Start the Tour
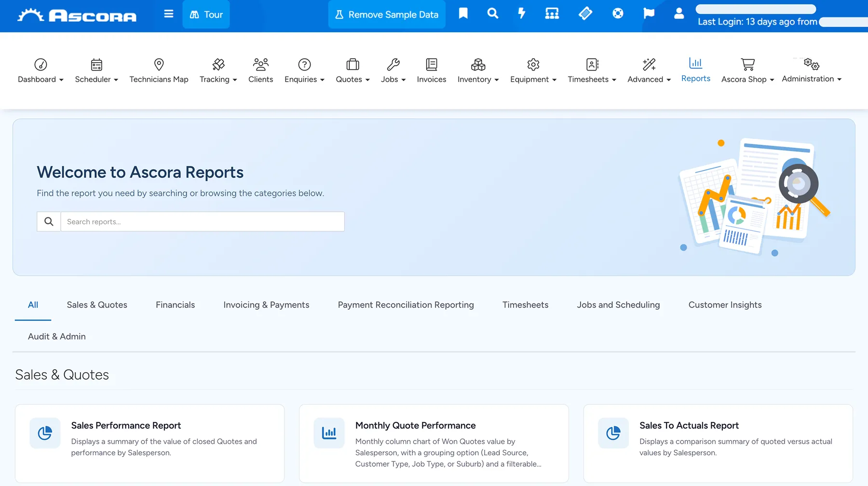 click(206, 14)
